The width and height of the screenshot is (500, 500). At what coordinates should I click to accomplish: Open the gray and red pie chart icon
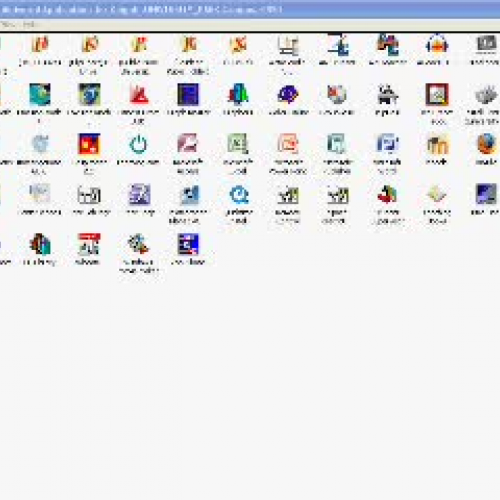pos(337,94)
